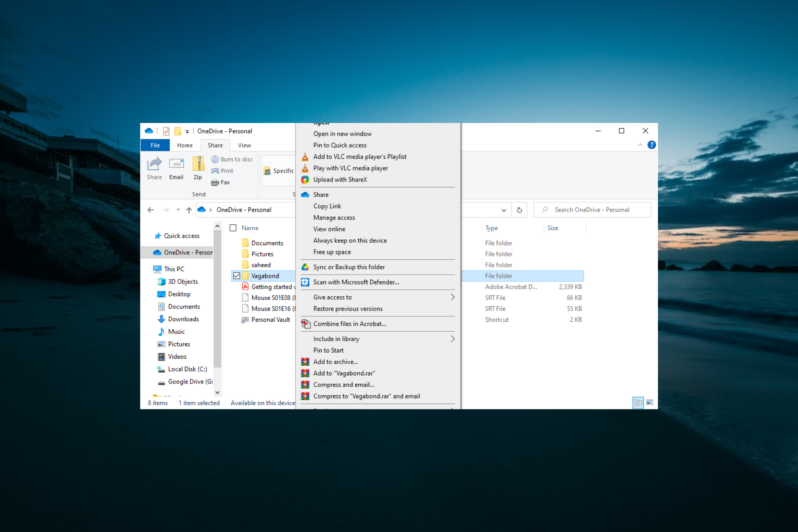The height and width of the screenshot is (532, 798).
Task: Choose Combine files in Acrobat
Action: coord(350,324)
